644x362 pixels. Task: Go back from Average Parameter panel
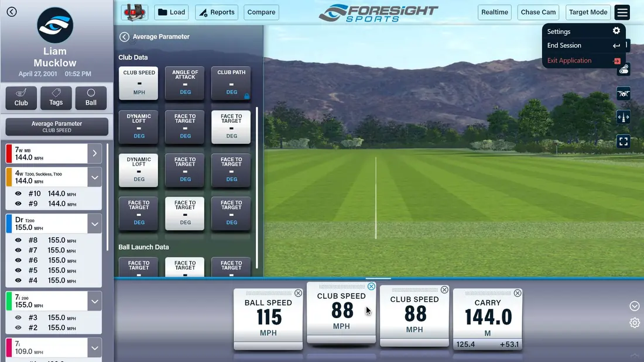(x=124, y=37)
